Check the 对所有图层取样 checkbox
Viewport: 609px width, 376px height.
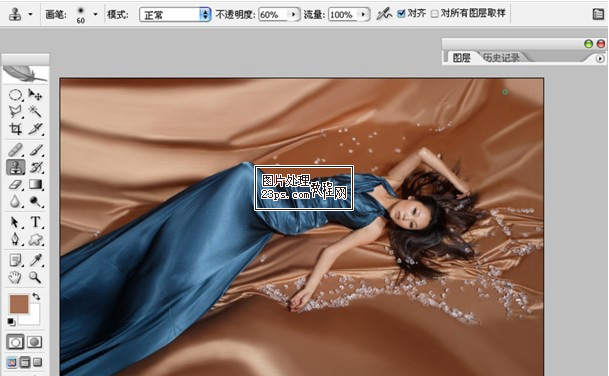click(x=435, y=14)
